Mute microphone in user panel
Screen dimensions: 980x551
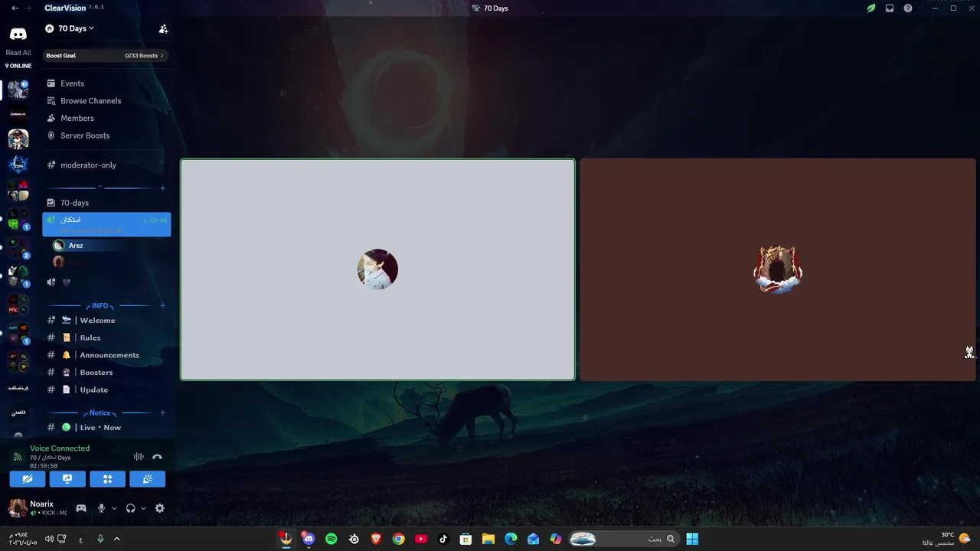pyautogui.click(x=101, y=508)
